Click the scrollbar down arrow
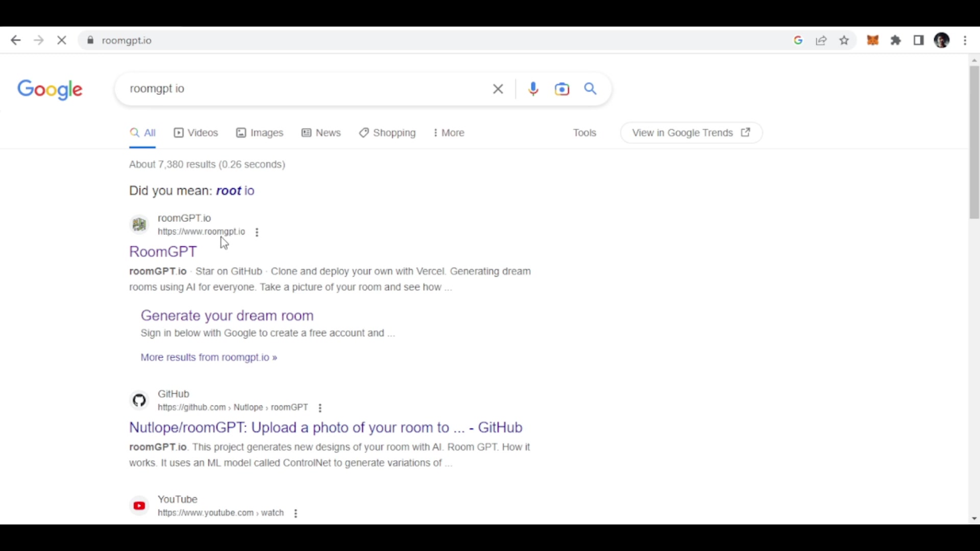The height and width of the screenshot is (551, 980). tap(974, 519)
